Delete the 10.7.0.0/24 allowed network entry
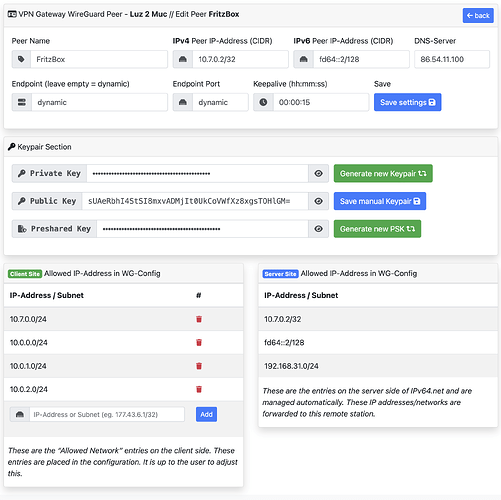This screenshot has height=500, width=501. (x=199, y=319)
